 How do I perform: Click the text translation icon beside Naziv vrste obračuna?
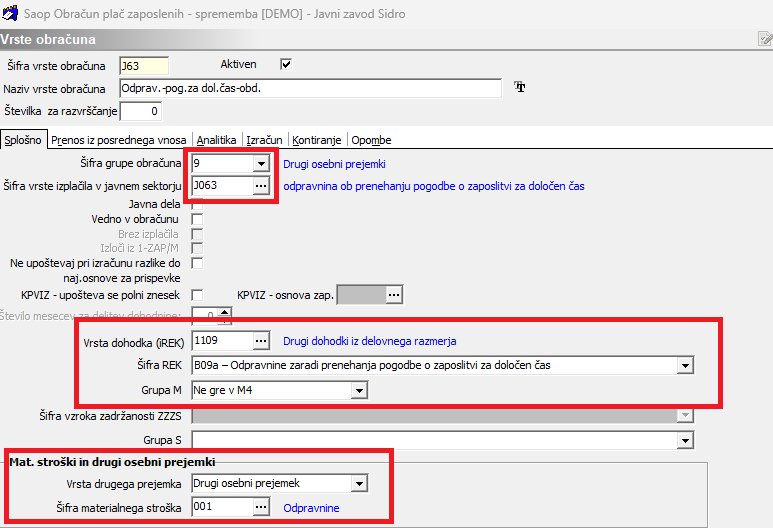(520, 87)
